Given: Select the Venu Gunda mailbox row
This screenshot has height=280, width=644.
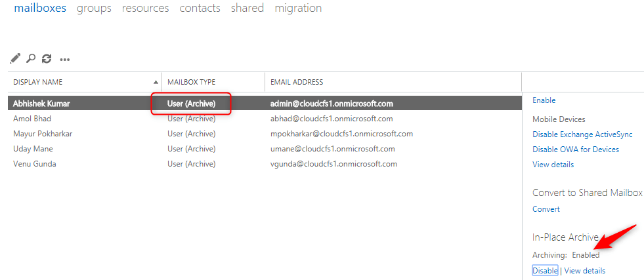Looking at the screenshot, I should [265, 164].
